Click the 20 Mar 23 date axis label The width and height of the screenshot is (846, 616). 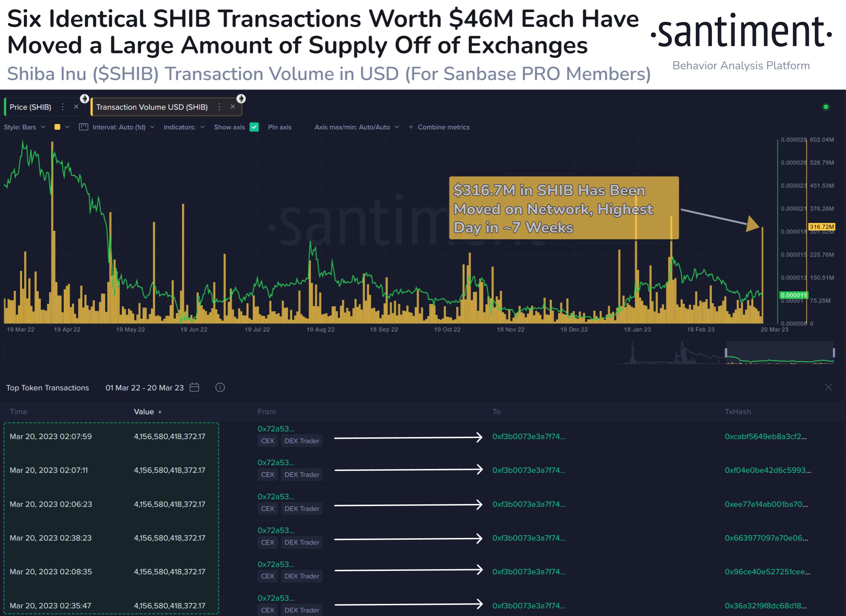[x=775, y=330]
